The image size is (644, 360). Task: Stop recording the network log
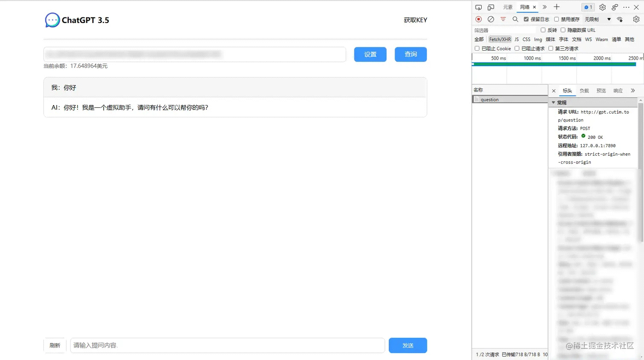click(479, 19)
